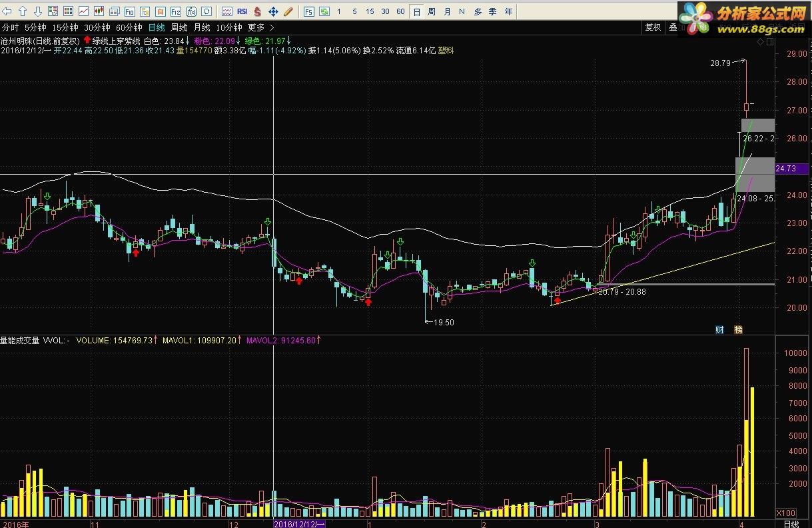Toggle the 60-minute toolbar period button

[400, 11]
